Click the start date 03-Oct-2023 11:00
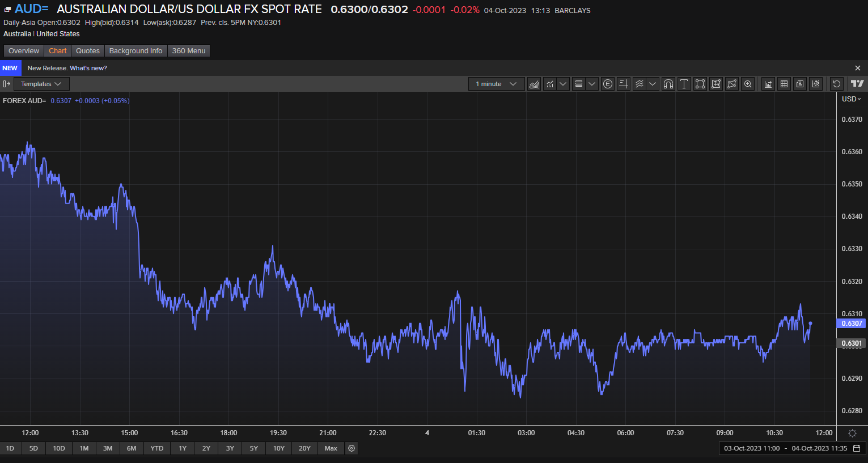This screenshot has width=868, height=463. coord(752,448)
